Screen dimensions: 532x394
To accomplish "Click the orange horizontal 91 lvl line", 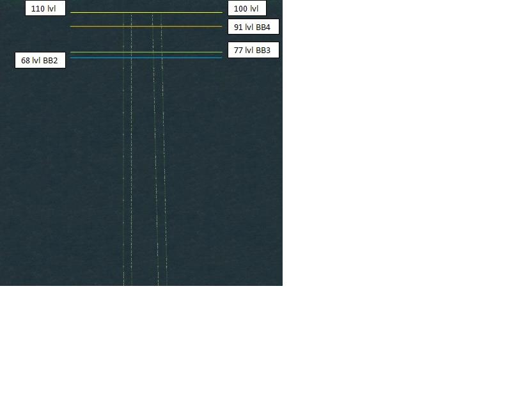I will click(146, 26).
